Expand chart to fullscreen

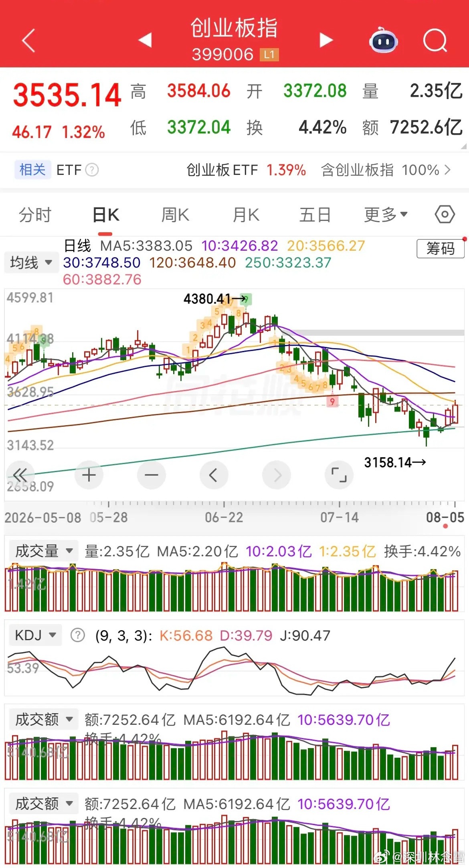pos(339,475)
